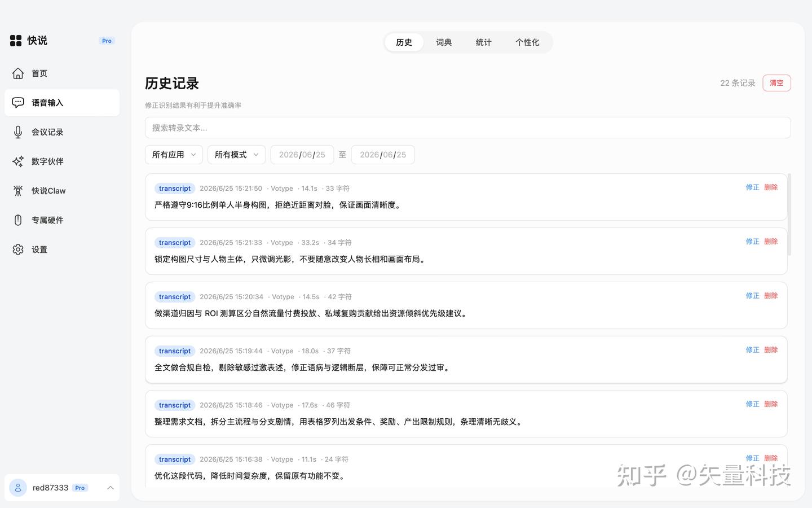Screen dimensions: 812x508
Task: Click the Pro badge next to 快说
Action: (x=107, y=41)
